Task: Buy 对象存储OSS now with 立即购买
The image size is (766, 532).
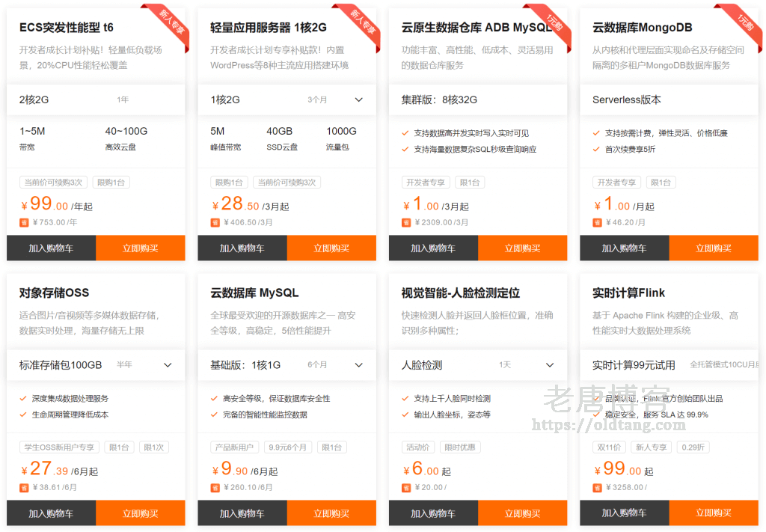Action: click(140, 513)
